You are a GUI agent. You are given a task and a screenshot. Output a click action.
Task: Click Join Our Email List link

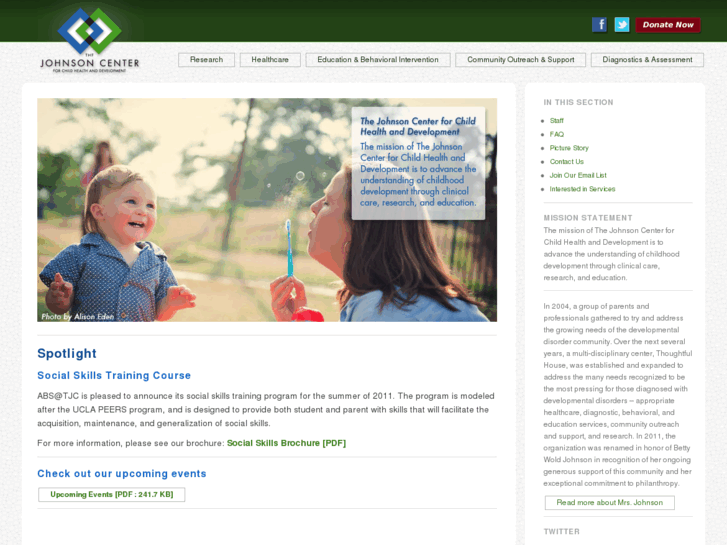(x=578, y=175)
